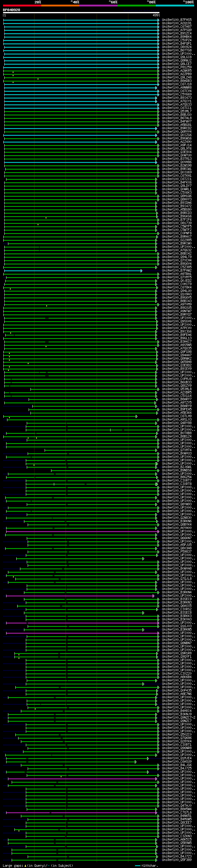Select hit label UniRef100_Q9LZ48
Image resolution: width=197 pixels, height=868 pixels.
177,78
